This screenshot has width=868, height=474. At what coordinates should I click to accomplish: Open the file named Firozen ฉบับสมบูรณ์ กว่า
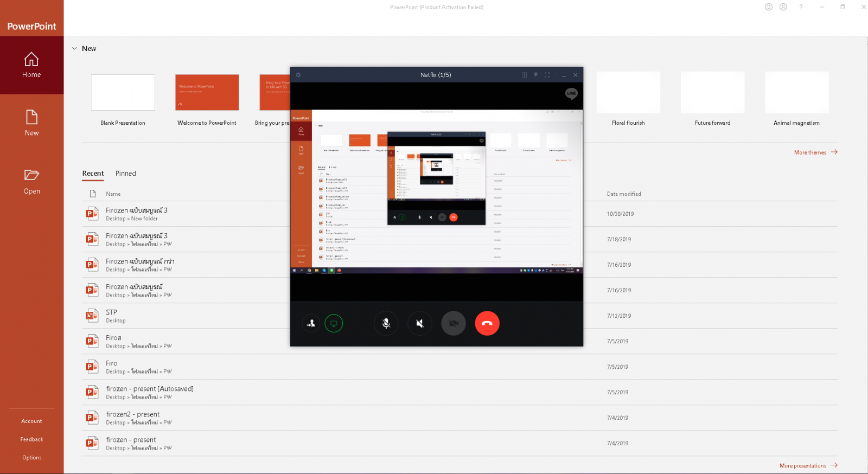459,265
